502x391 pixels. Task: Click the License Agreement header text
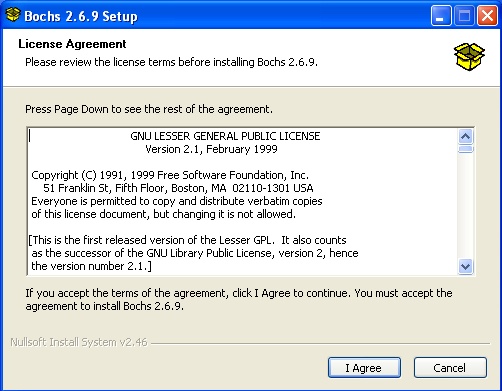[72, 44]
